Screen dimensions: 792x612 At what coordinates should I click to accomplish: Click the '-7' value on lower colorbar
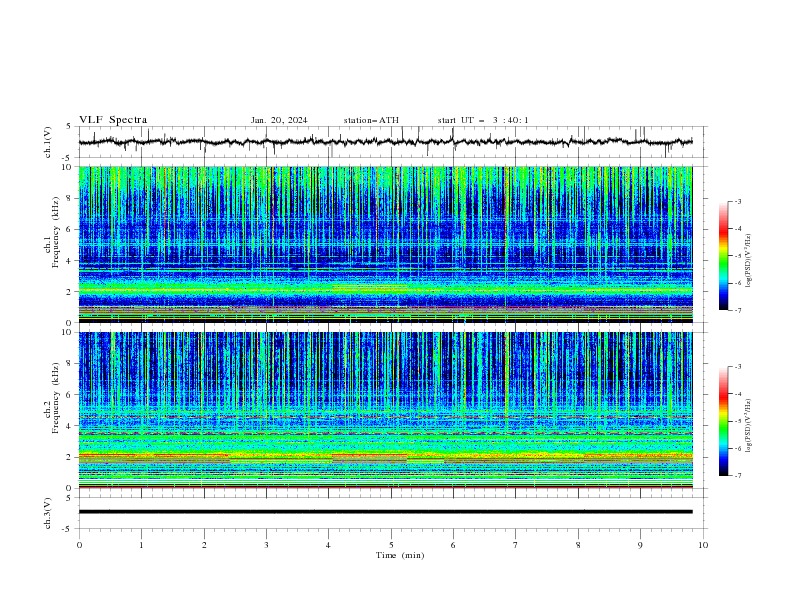(x=737, y=476)
